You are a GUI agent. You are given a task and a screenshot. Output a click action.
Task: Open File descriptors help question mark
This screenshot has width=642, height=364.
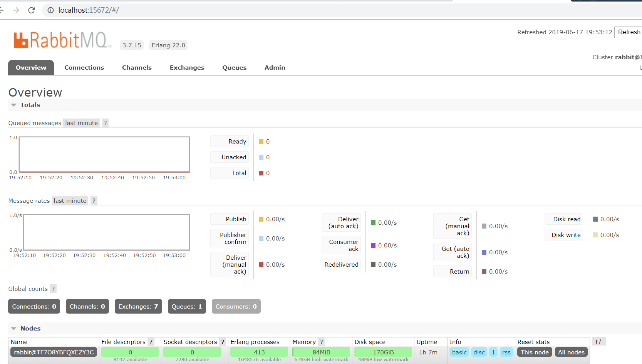151,342
